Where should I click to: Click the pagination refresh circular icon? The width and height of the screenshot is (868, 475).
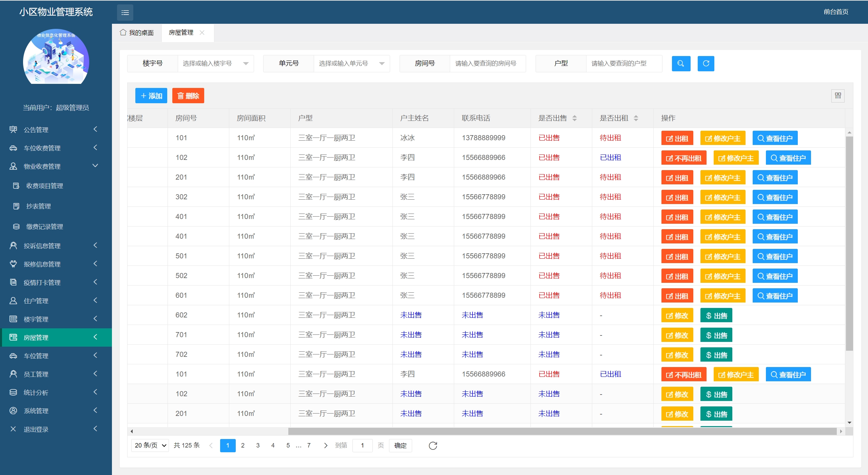[433, 445]
